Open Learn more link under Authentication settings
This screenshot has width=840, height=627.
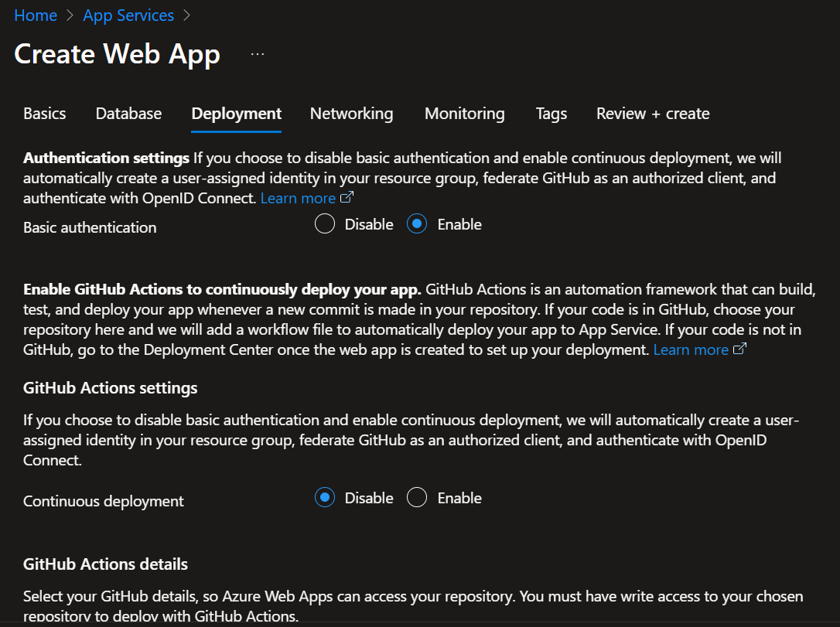coord(298,198)
